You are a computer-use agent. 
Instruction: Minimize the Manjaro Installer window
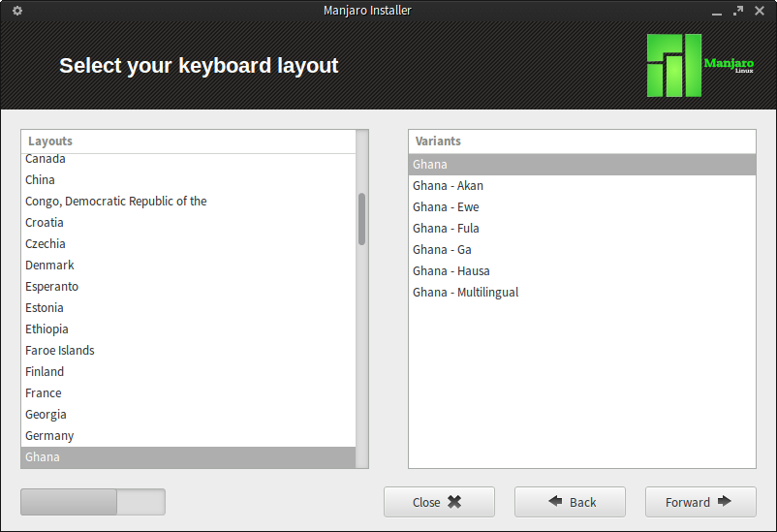pyautogui.click(x=717, y=11)
